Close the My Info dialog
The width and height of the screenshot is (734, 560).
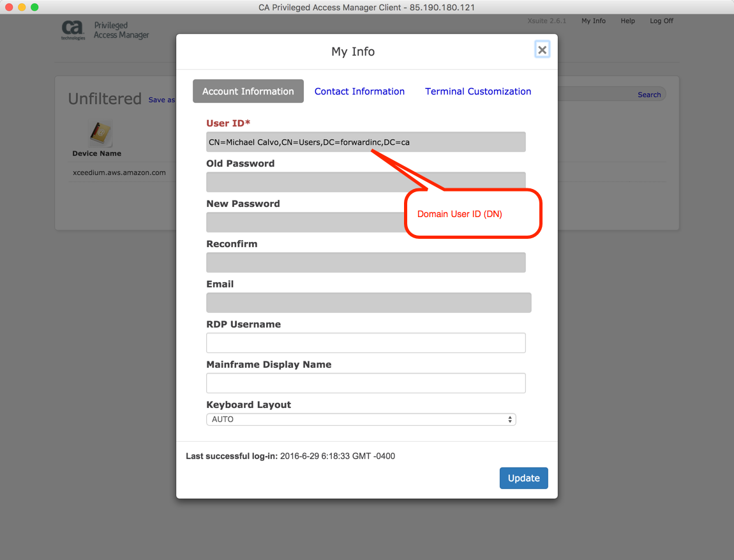coord(542,50)
